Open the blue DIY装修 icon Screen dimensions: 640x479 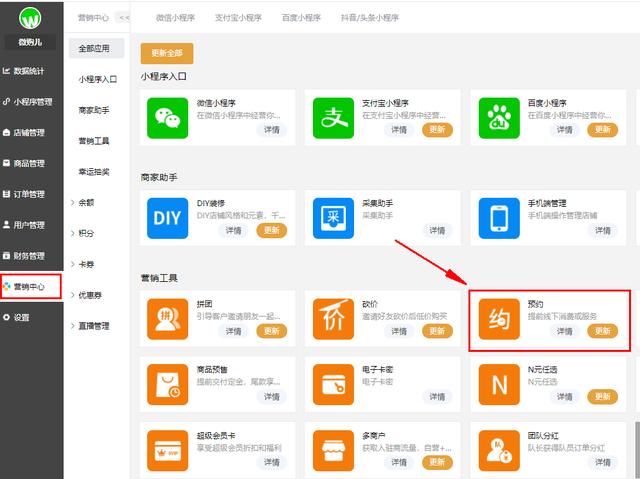tap(167, 218)
